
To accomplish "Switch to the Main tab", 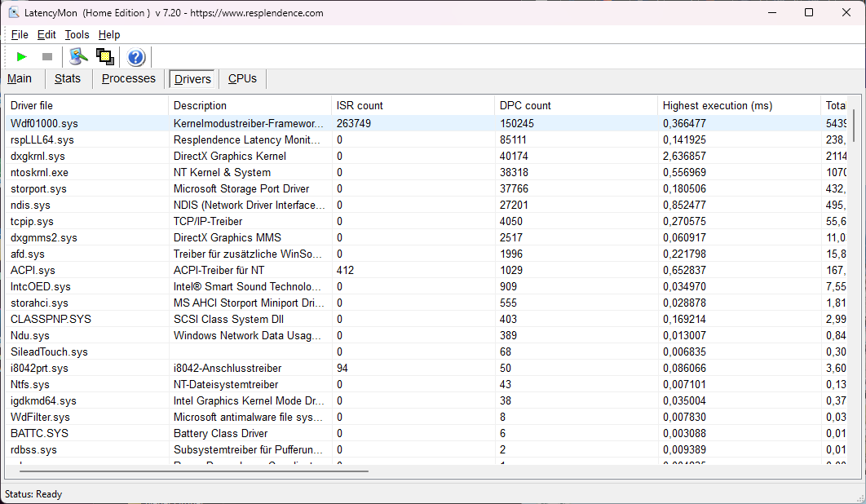I will click(20, 78).
